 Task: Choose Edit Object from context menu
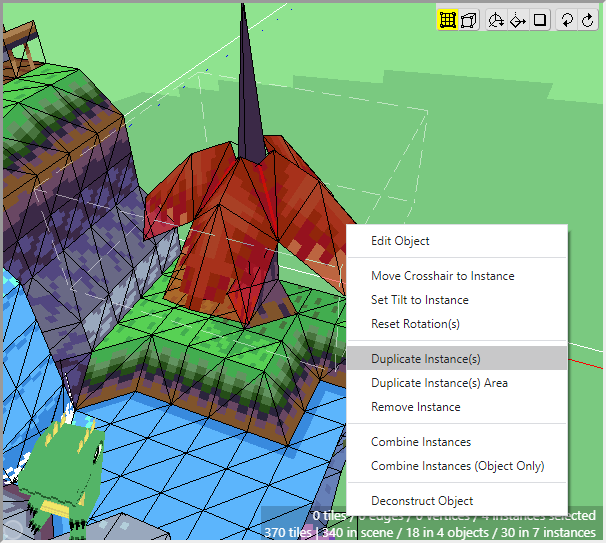tap(400, 241)
